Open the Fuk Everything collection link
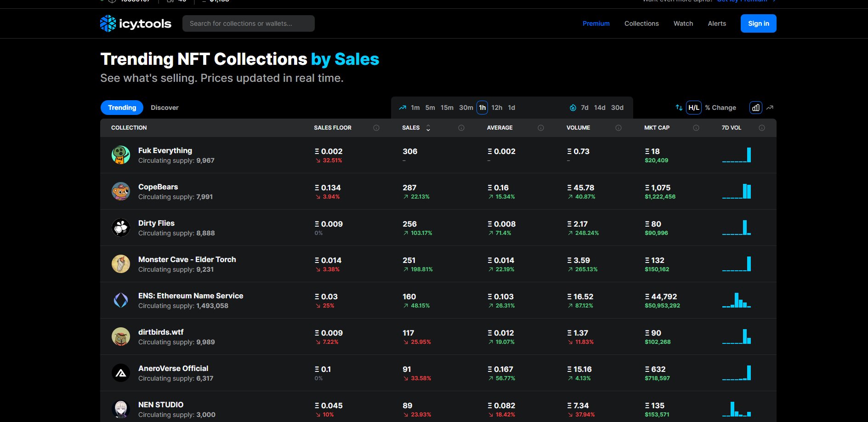868x422 pixels. (x=165, y=150)
